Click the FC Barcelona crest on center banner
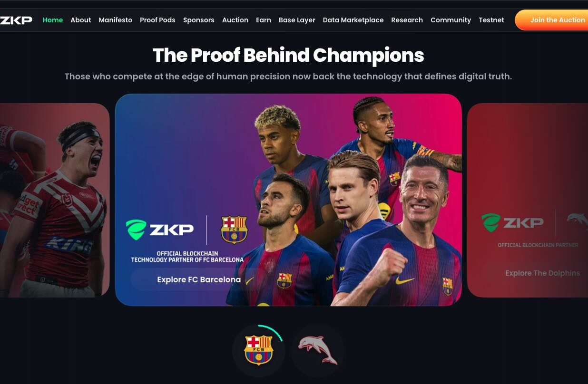 pos(234,230)
